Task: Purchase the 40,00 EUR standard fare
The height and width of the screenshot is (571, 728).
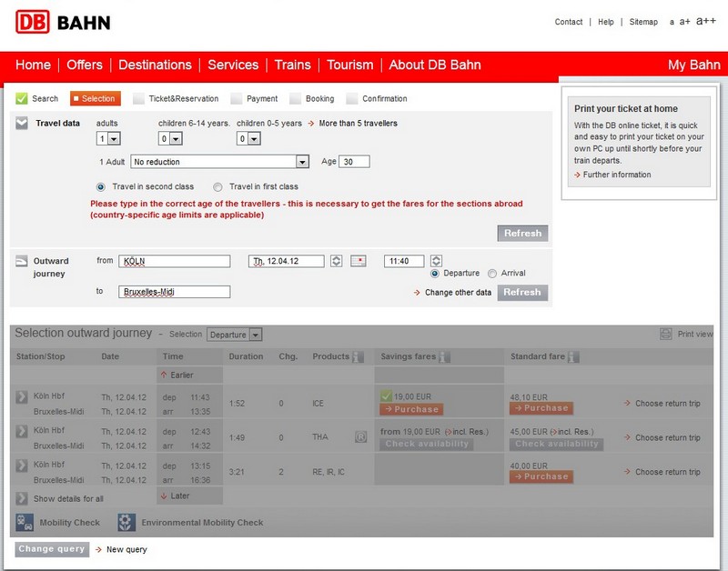Action: [x=541, y=476]
